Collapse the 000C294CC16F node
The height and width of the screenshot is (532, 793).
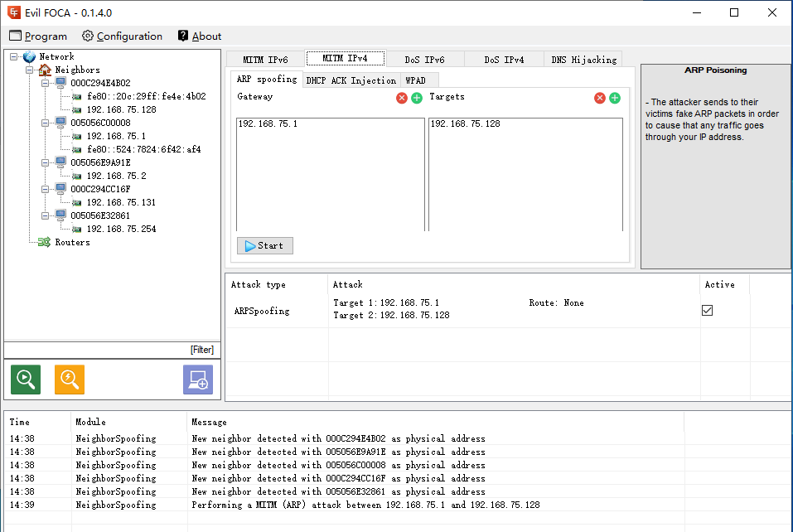(x=45, y=189)
